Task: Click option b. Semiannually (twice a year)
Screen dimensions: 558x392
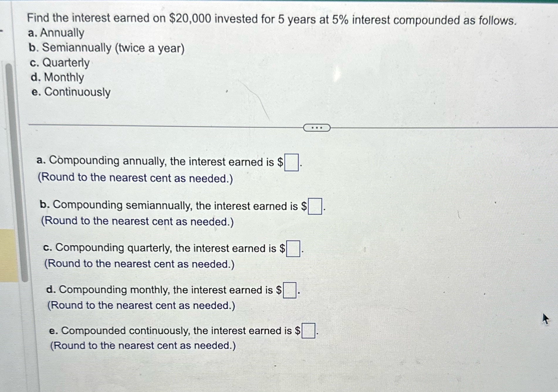Action: pyautogui.click(x=106, y=48)
